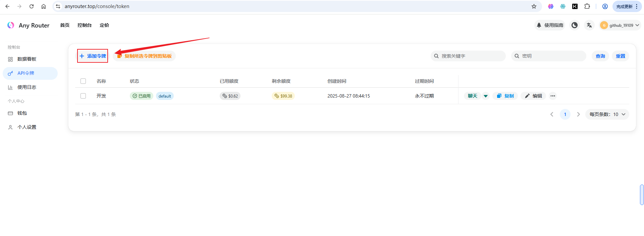The height and width of the screenshot is (236, 644).
Task: Click the 聊天 button for 开发 token
Action: 473,96
